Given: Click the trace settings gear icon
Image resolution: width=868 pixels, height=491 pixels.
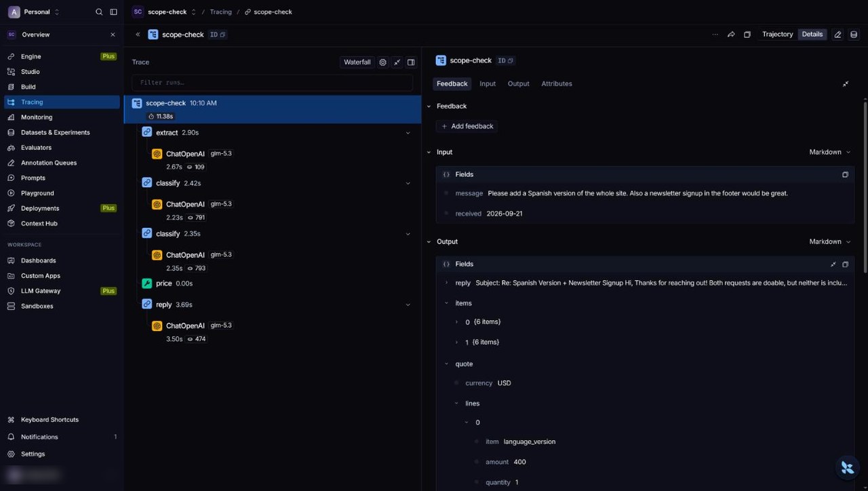Looking at the screenshot, I should 382,62.
